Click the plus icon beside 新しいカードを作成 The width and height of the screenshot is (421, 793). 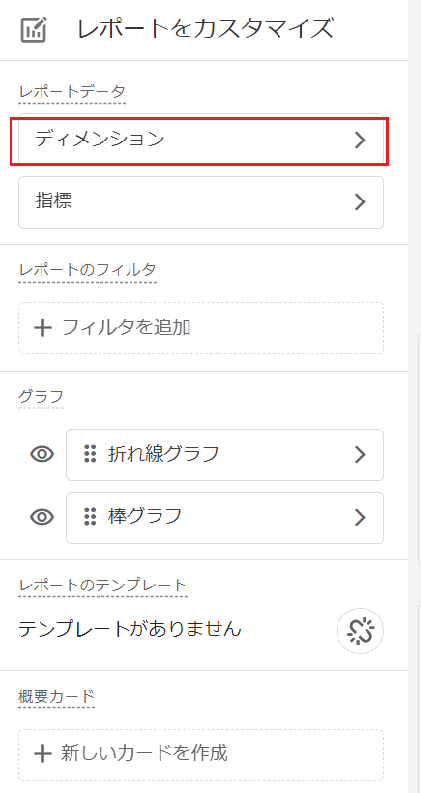tap(43, 754)
